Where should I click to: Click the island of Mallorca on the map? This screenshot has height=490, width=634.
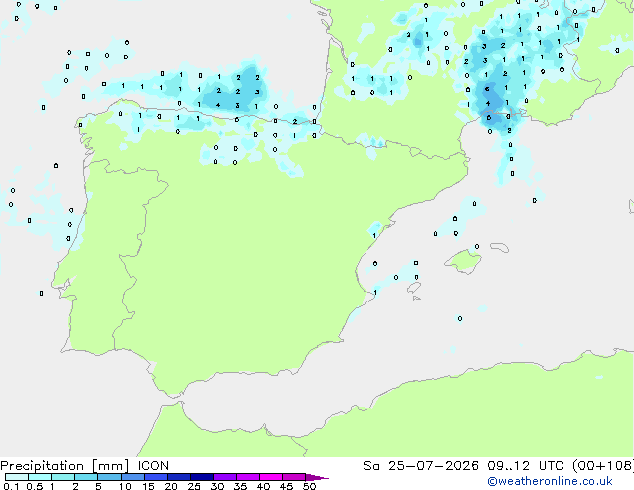(463, 261)
